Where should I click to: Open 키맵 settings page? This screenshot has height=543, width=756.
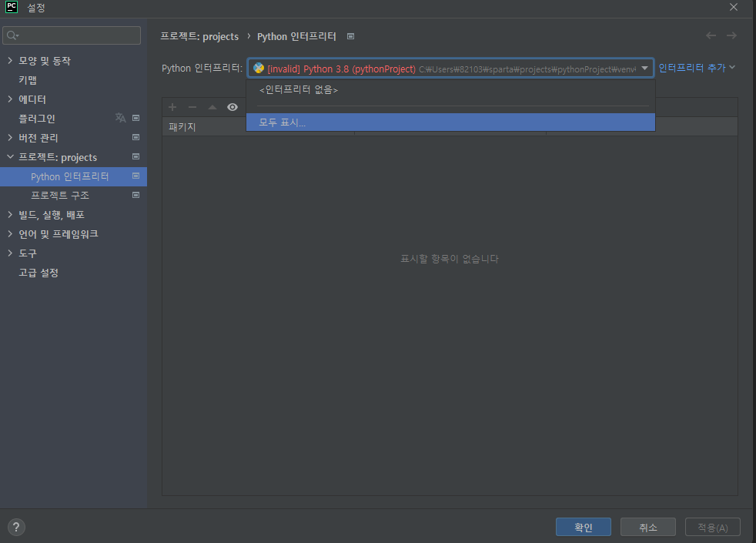pos(28,79)
